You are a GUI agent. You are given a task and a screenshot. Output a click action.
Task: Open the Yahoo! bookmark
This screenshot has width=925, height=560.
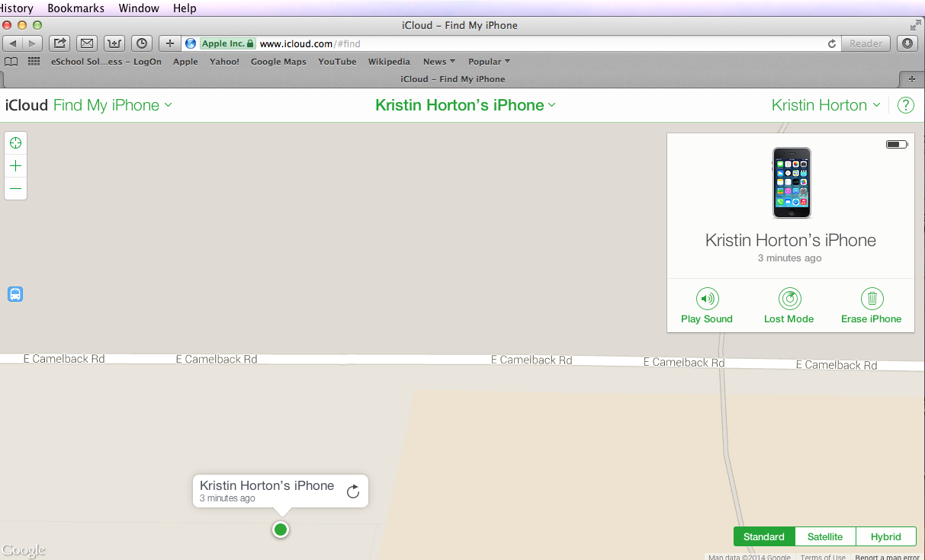tap(224, 62)
